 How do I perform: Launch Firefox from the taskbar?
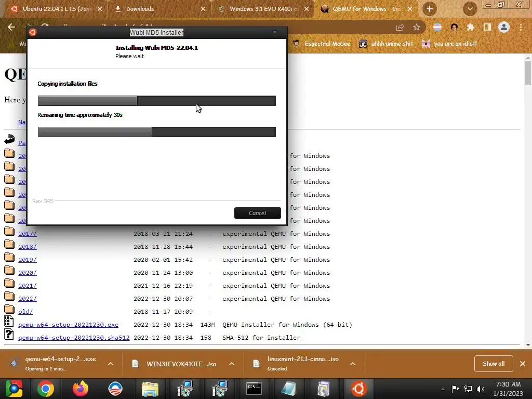click(81, 389)
